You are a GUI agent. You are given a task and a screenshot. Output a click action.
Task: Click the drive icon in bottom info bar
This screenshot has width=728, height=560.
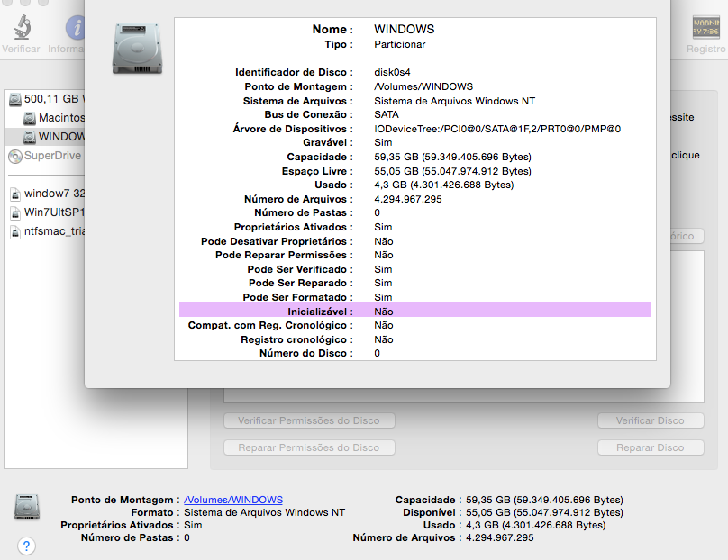[x=27, y=507]
